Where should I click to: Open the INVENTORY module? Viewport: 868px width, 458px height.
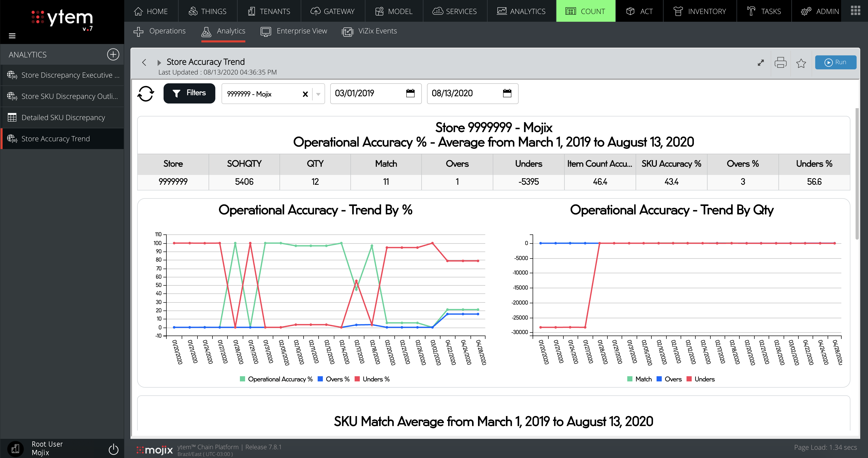click(x=701, y=11)
